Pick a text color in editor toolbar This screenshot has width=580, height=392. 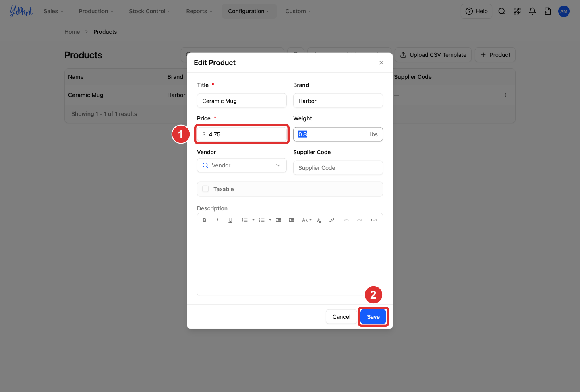[x=319, y=220]
